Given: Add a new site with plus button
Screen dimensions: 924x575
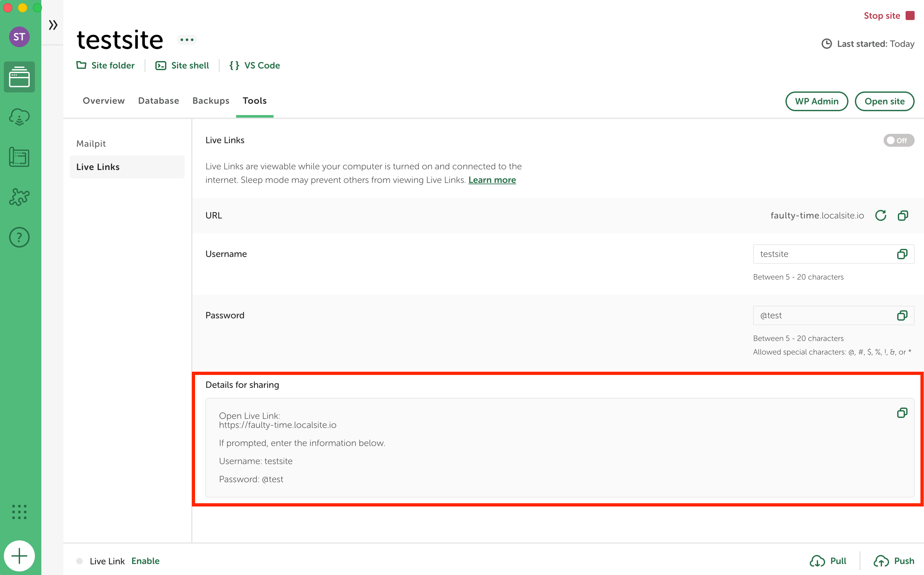Looking at the screenshot, I should pyautogui.click(x=19, y=556).
